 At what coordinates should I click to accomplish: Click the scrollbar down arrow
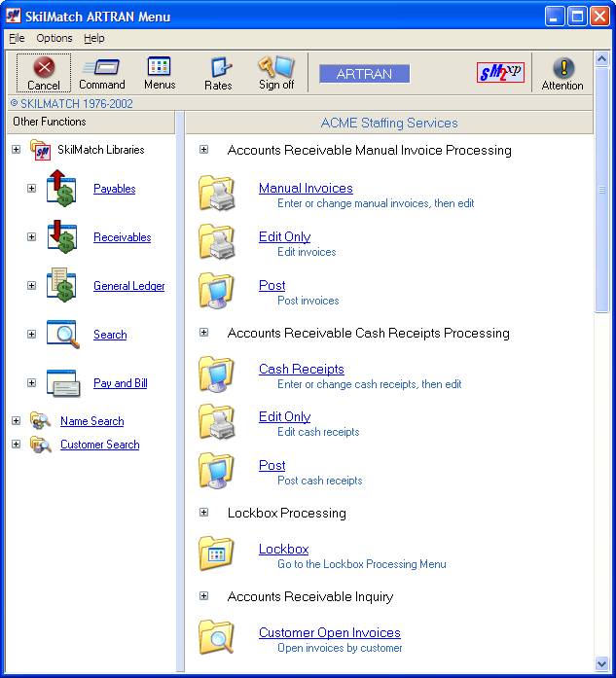click(601, 663)
